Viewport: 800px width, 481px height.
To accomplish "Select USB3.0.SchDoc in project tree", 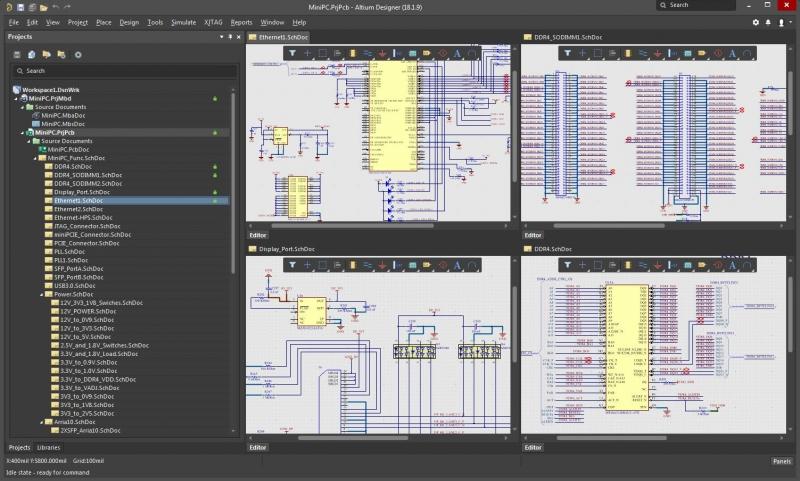I will (75, 286).
